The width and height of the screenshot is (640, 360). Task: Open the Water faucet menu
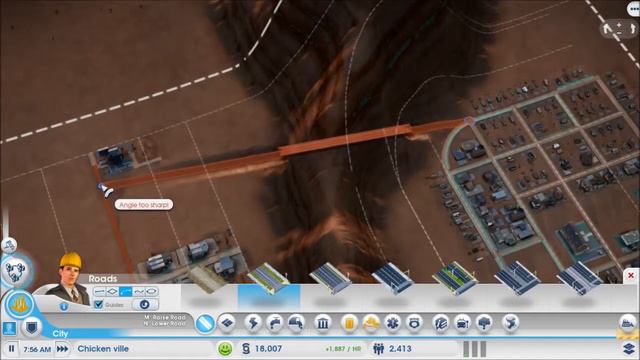tap(275, 323)
